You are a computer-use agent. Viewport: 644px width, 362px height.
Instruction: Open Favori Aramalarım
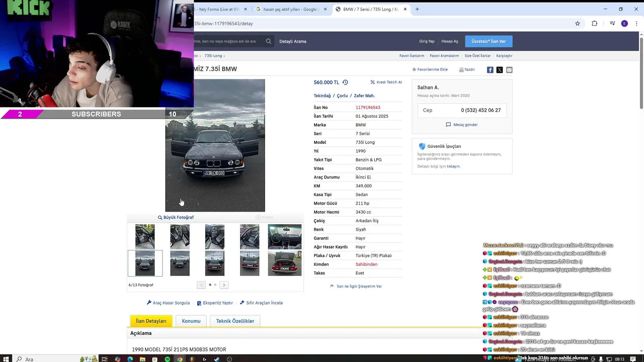(444, 56)
